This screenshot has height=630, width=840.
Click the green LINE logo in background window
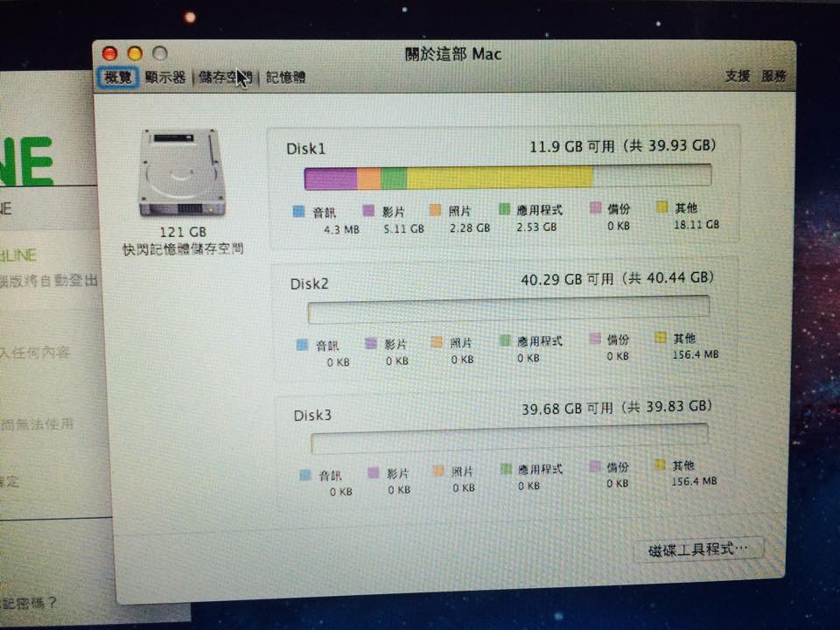pyautogui.click(x=26, y=161)
